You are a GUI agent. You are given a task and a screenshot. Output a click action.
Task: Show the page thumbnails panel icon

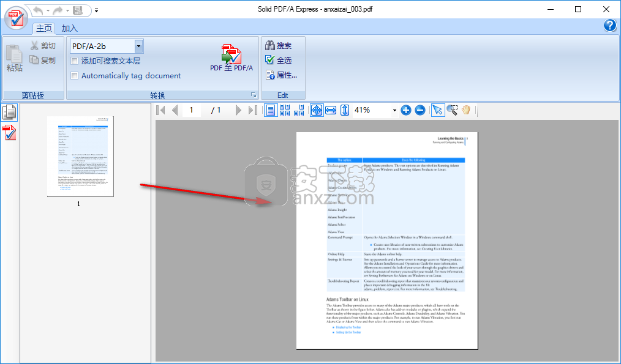9,113
